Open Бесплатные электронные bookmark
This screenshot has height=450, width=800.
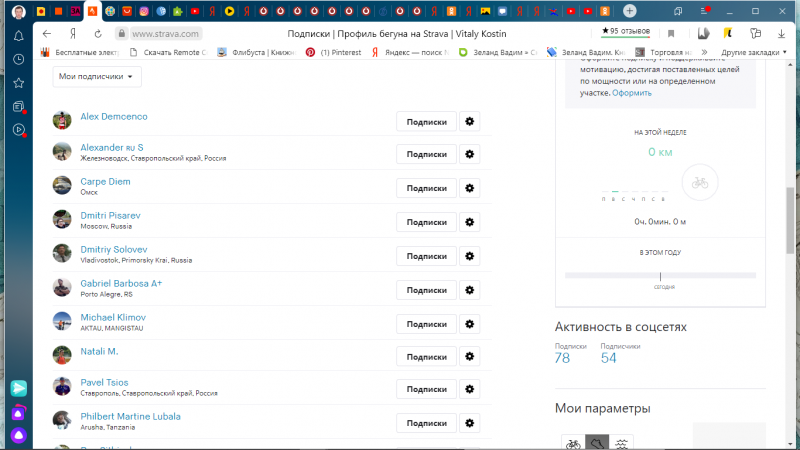pyautogui.click(x=80, y=52)
